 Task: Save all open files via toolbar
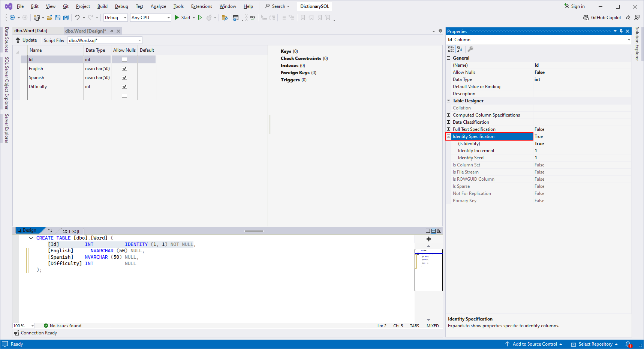coord(65,18)
